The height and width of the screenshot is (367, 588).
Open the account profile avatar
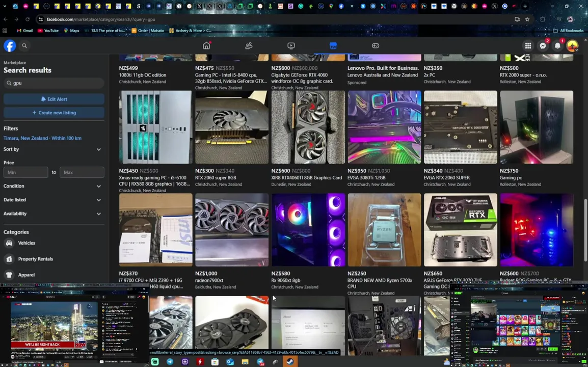[572, 46]
